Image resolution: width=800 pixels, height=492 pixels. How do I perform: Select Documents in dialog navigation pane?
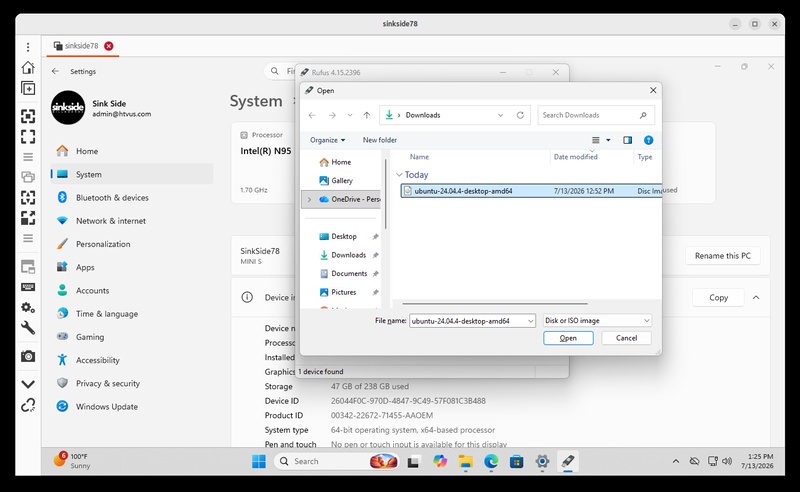(349, 274)
